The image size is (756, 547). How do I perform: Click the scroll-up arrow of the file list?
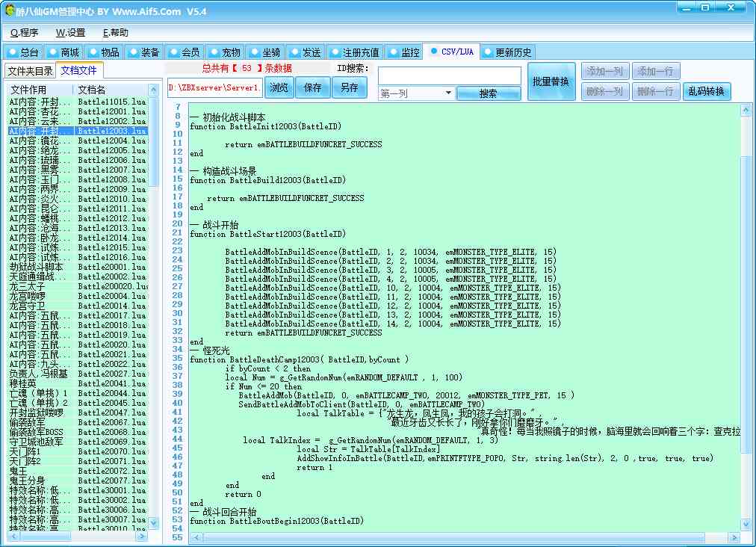tap(154, 90)
